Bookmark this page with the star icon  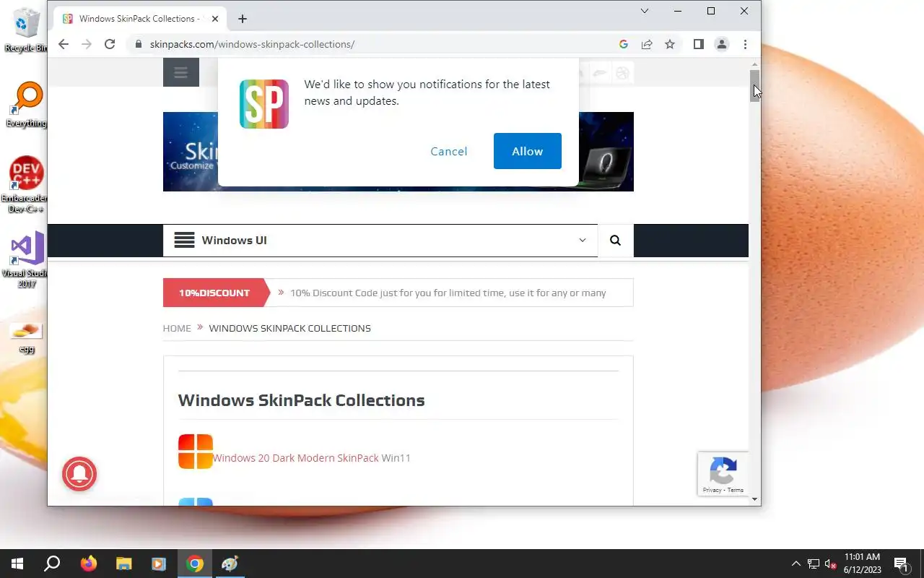pos(670,44)
